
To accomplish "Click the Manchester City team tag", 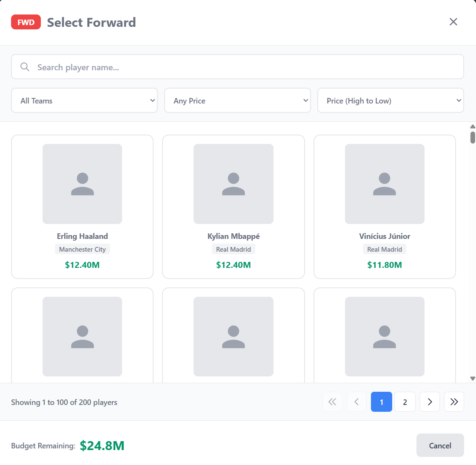I will 82,249.
